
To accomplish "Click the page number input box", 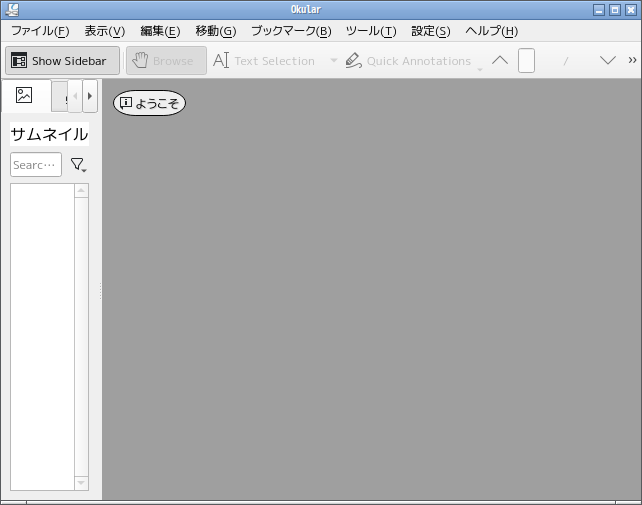I will (x=526, y=61).
